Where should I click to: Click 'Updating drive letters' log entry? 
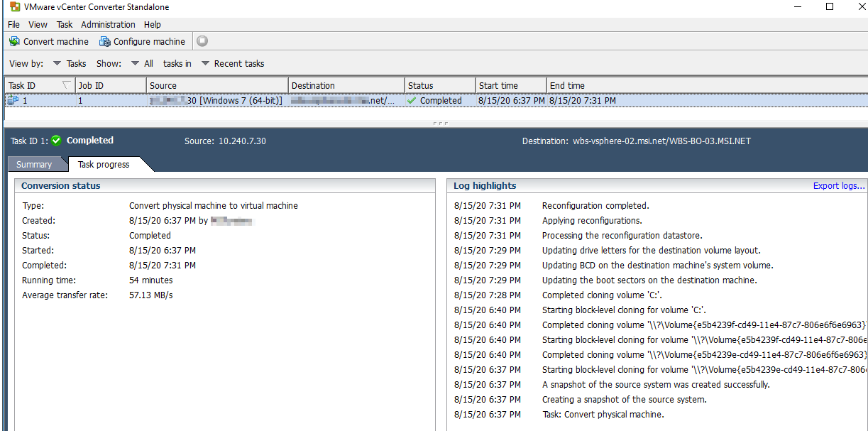[x=651, y=251]
